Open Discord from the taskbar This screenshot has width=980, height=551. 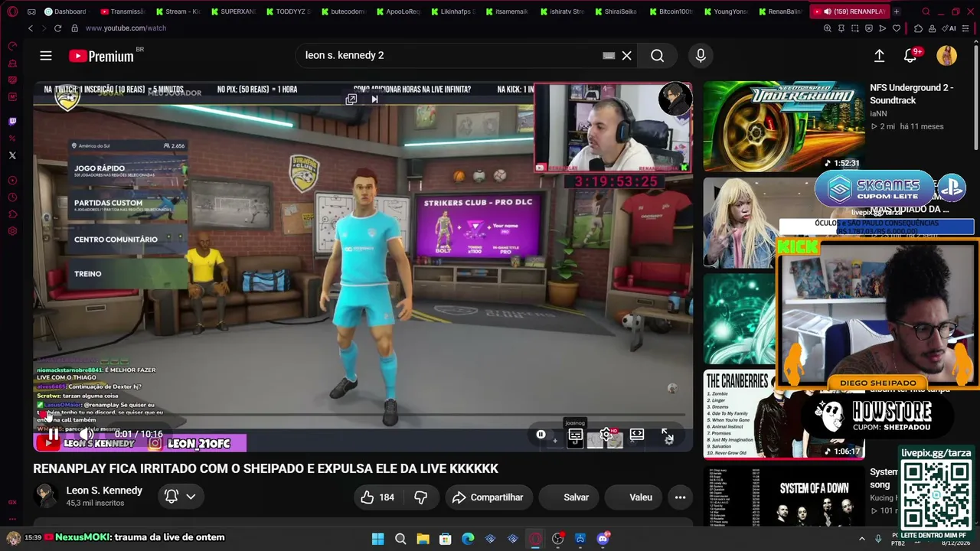603,539
